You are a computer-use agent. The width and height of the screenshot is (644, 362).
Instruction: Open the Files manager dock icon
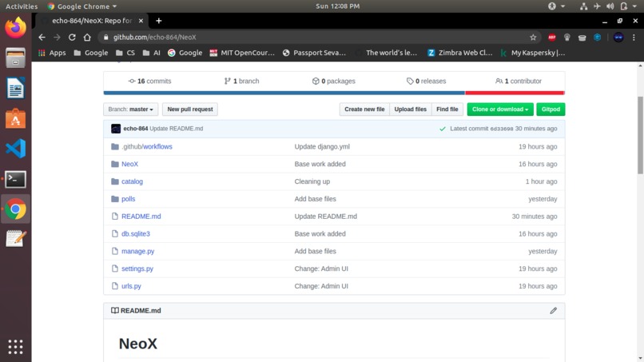coord(16,58)
